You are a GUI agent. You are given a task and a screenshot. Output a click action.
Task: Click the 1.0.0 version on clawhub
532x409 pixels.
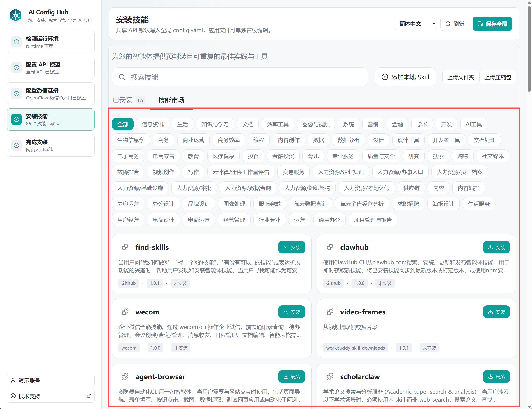click(x=359, y=283)
